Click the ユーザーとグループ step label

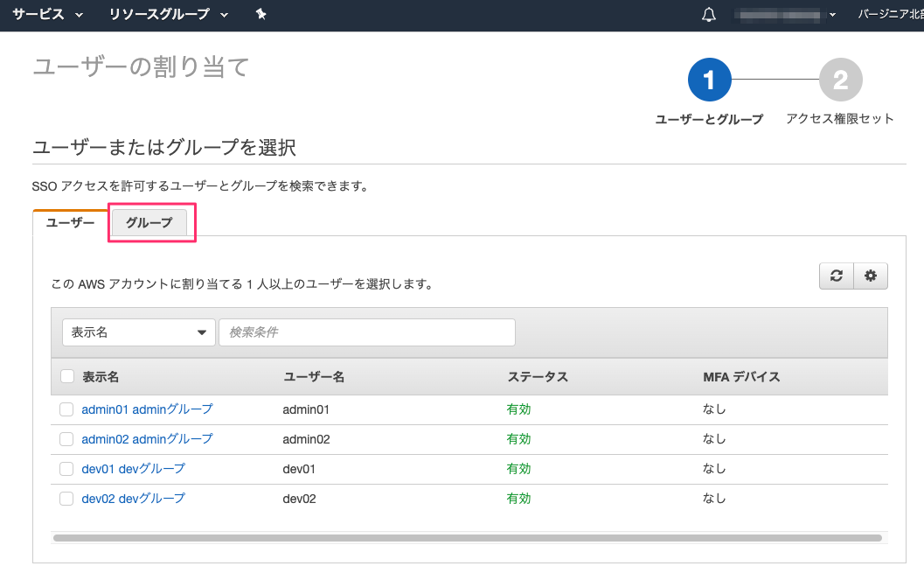[710, 119]
